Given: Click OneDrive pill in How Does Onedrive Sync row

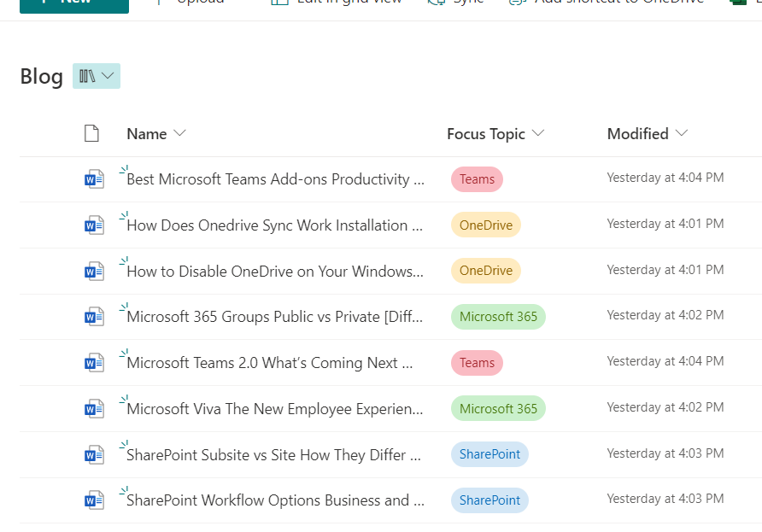Looking at the screenshot, I should coord(486,225).
